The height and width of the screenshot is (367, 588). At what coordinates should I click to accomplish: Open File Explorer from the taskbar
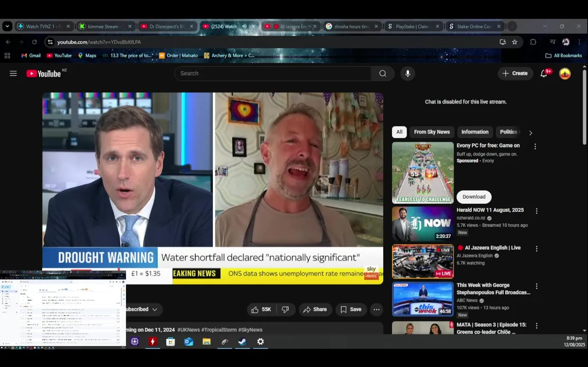[207, 342]
